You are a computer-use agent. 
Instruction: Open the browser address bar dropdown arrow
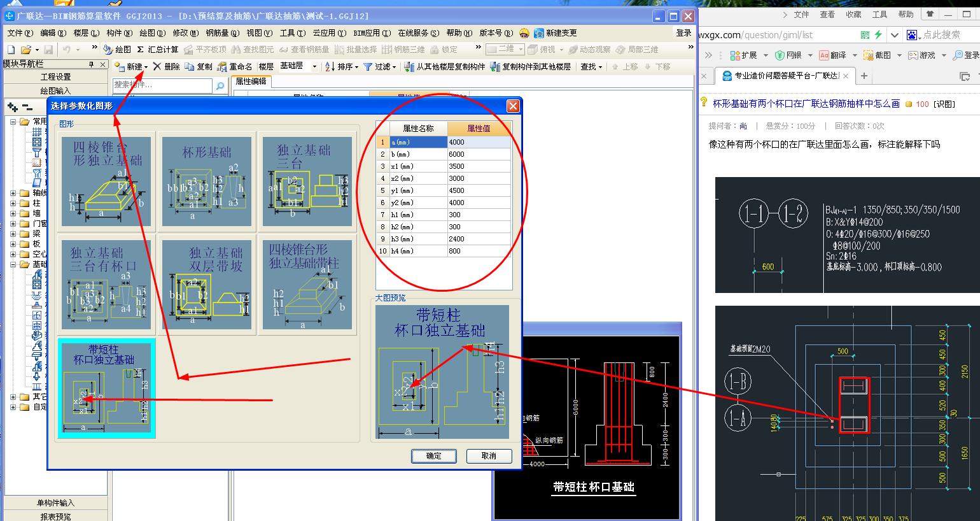895,35
